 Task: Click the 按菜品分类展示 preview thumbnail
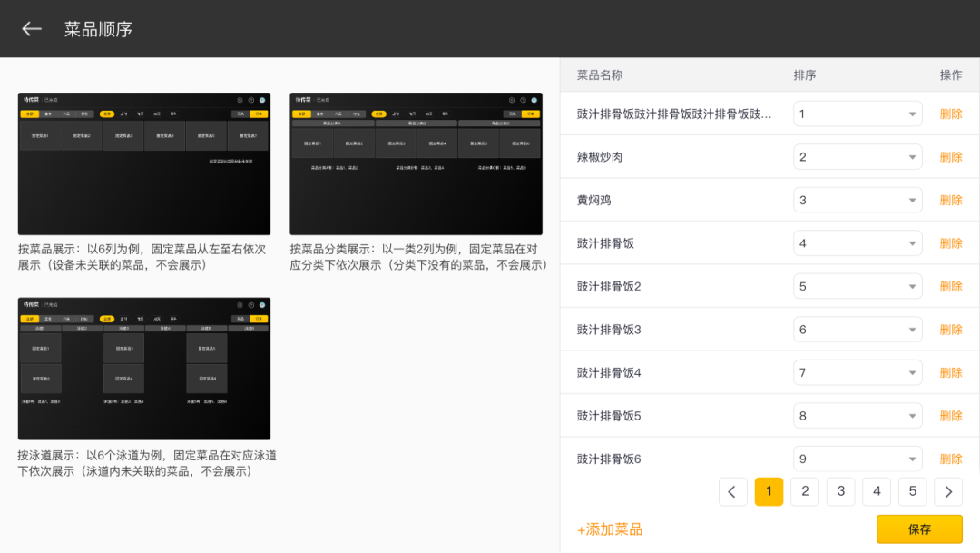point(416,163)
